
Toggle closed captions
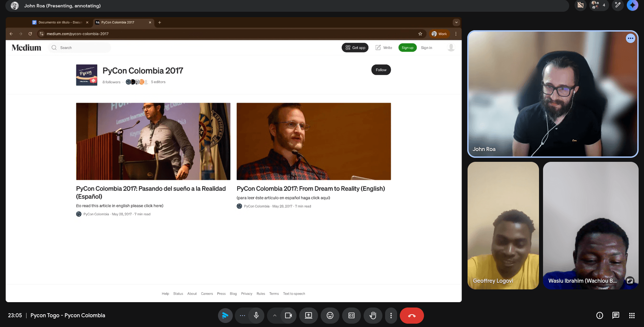tap(352, 316)
